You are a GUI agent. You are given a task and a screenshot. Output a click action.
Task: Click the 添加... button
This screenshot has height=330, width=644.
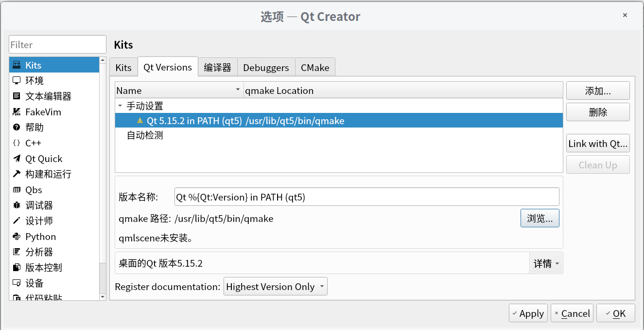click(x=598, y=91)
